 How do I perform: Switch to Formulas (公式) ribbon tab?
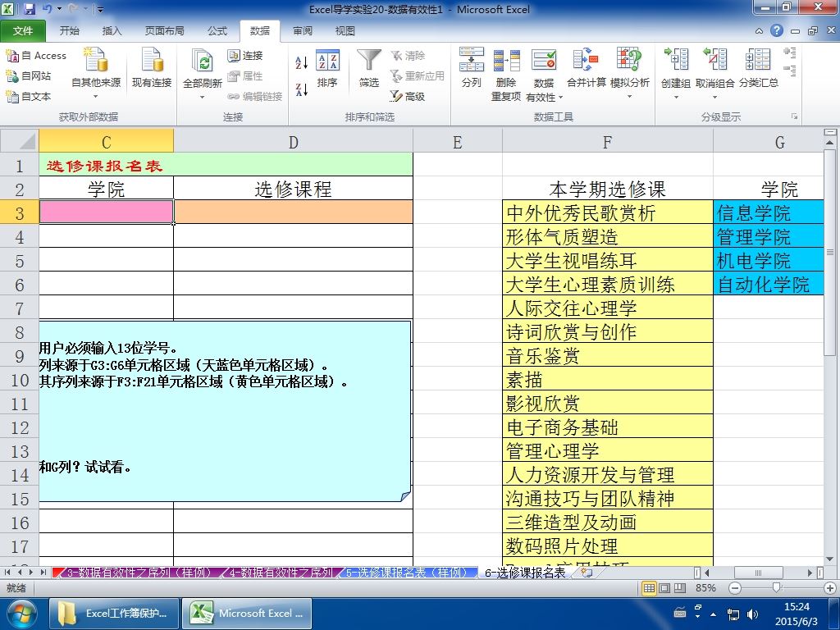pyautogui.click(x=217, y=31)
